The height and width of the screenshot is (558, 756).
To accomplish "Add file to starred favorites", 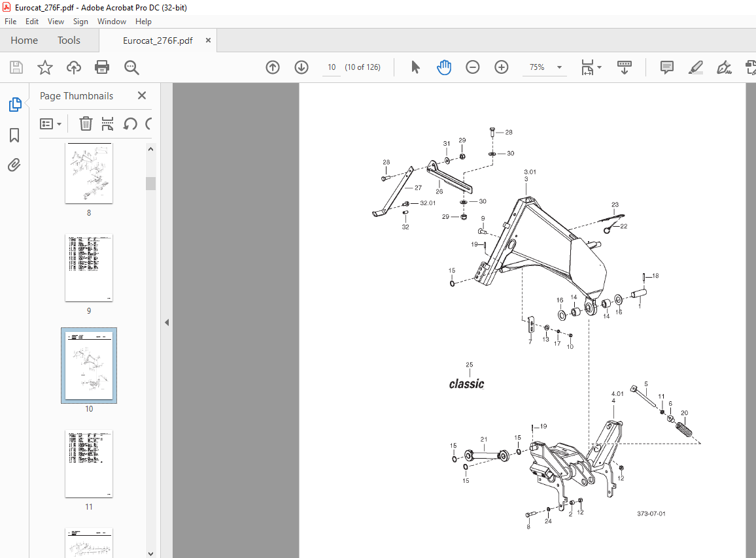I will [45, 67].
